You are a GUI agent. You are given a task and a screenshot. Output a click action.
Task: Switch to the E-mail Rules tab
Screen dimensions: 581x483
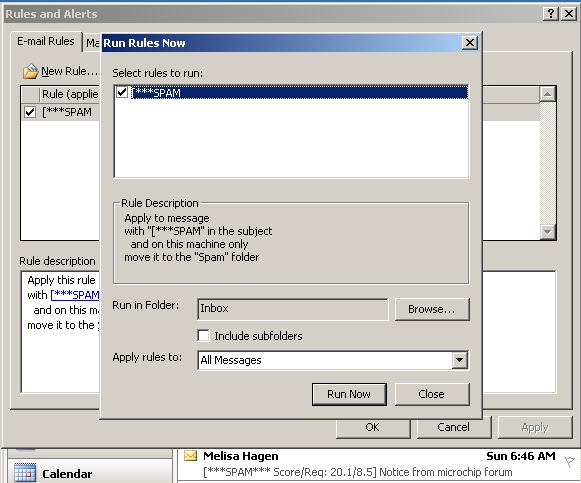(46, 41)
